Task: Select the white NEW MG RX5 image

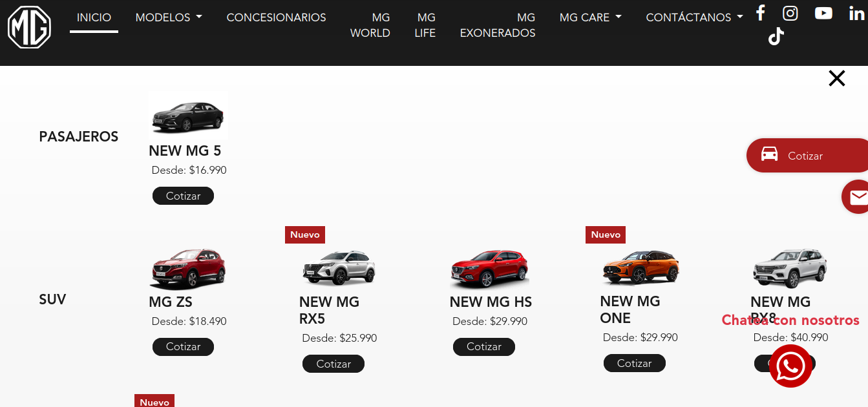Action: [339, 267]
